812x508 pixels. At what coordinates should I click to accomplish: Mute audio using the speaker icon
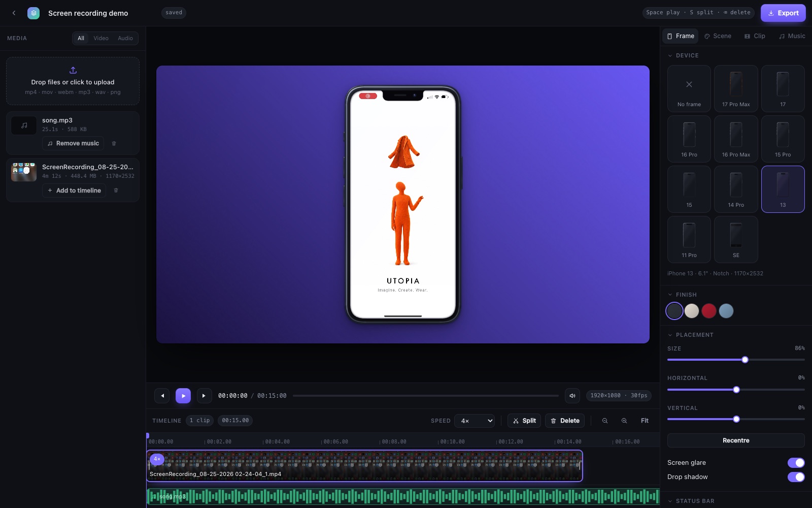(572, 396)
